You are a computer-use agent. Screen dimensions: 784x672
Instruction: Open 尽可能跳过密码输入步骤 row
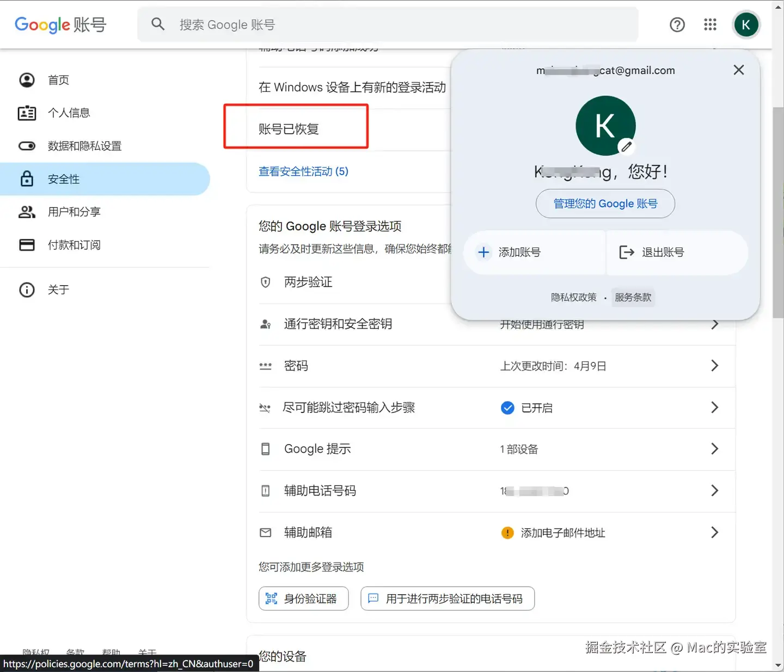point(497,408)
